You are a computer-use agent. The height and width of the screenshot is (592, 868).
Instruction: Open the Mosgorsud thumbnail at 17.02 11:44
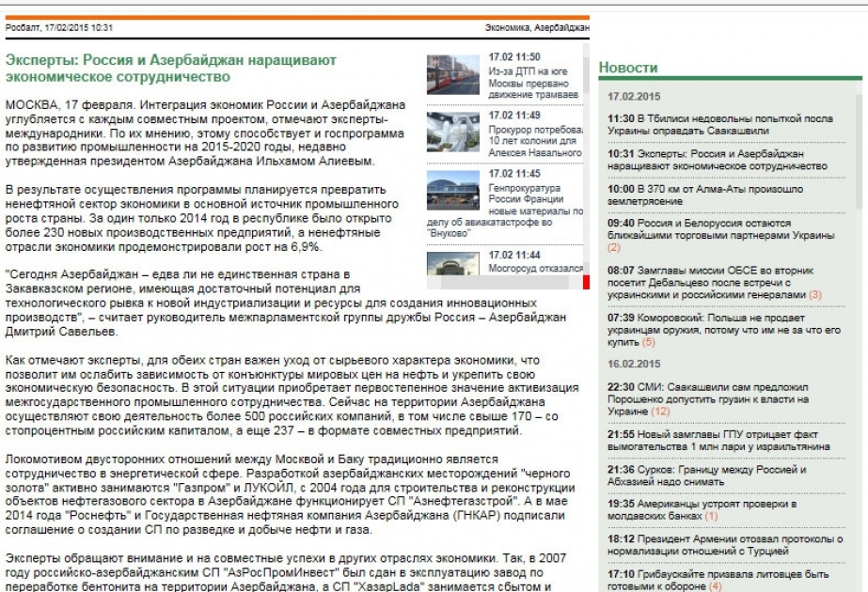[x=453, y=263]
